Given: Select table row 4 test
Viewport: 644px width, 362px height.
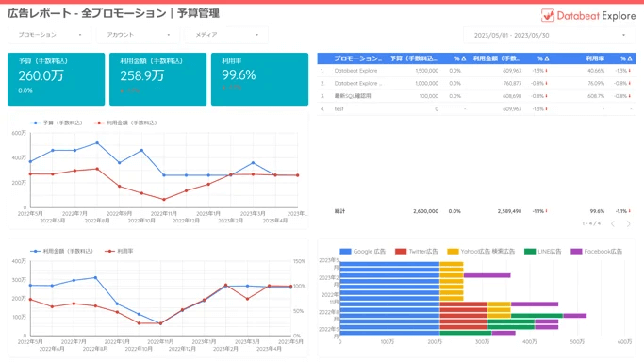Looking at the screenshot, I should 476,108.
